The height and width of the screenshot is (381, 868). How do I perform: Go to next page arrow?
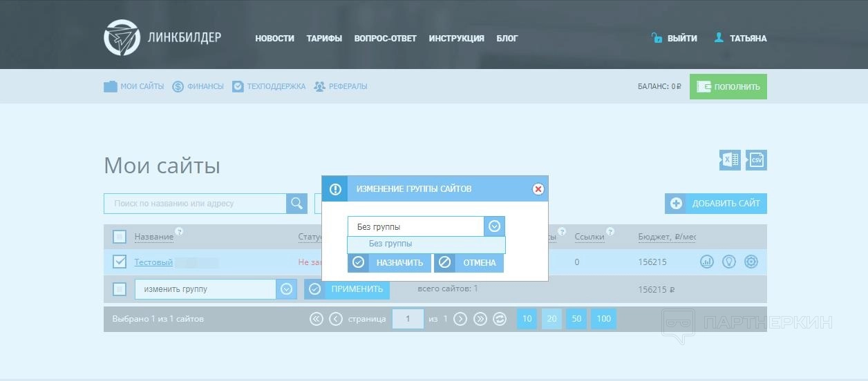[460, 319]
